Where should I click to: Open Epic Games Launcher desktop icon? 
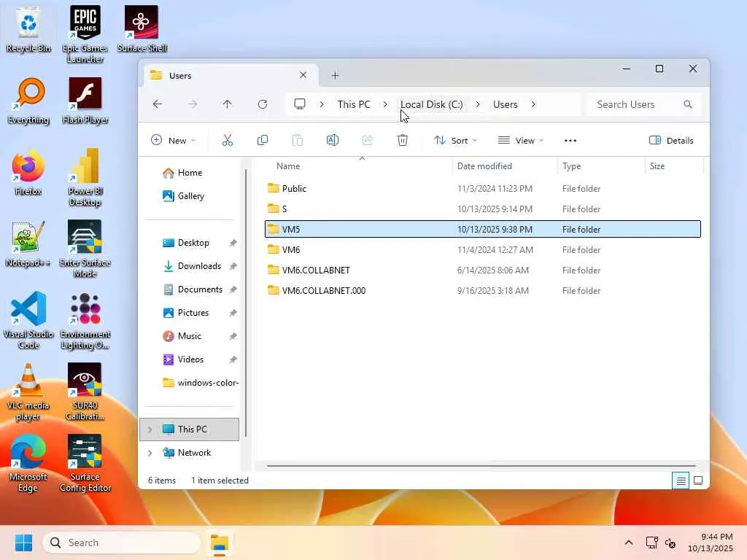pyautogui.click(x=85, y=34)
